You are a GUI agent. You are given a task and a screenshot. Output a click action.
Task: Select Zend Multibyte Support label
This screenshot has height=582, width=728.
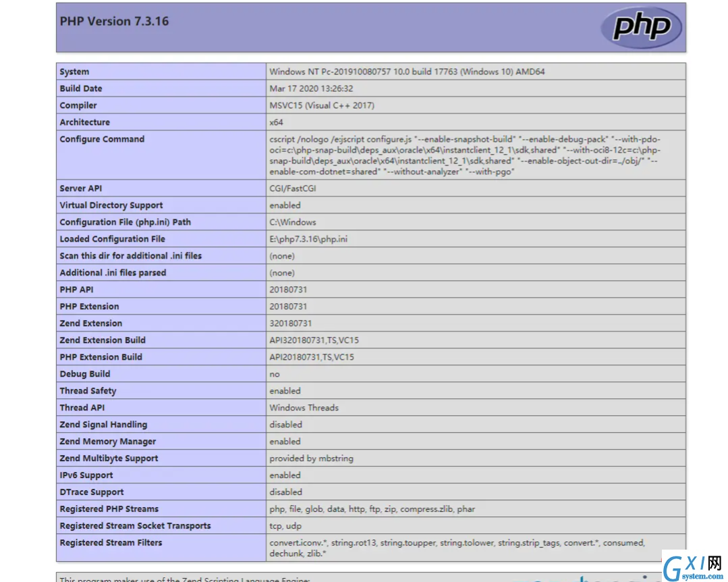(x=109, y=458)
